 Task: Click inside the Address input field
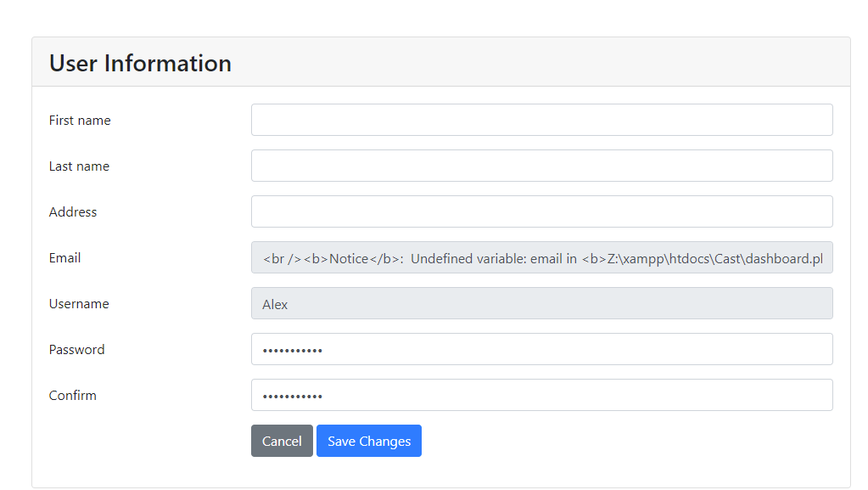pos(541,211)
